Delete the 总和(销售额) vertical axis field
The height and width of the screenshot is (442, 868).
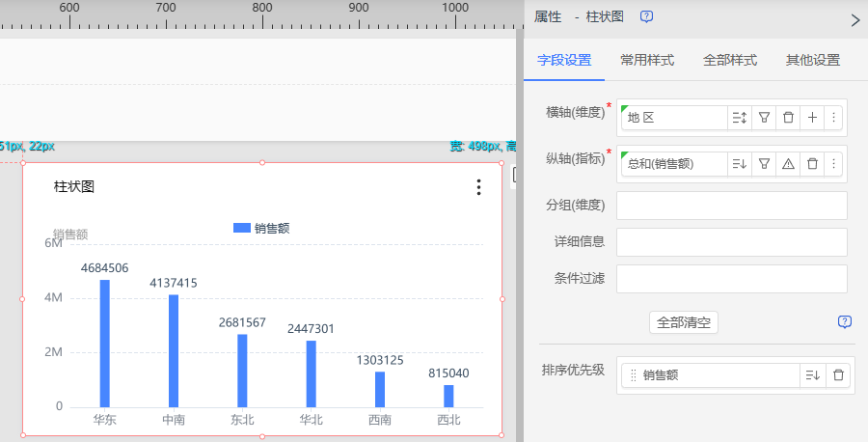pyautogui.click(x=812, y=164)
